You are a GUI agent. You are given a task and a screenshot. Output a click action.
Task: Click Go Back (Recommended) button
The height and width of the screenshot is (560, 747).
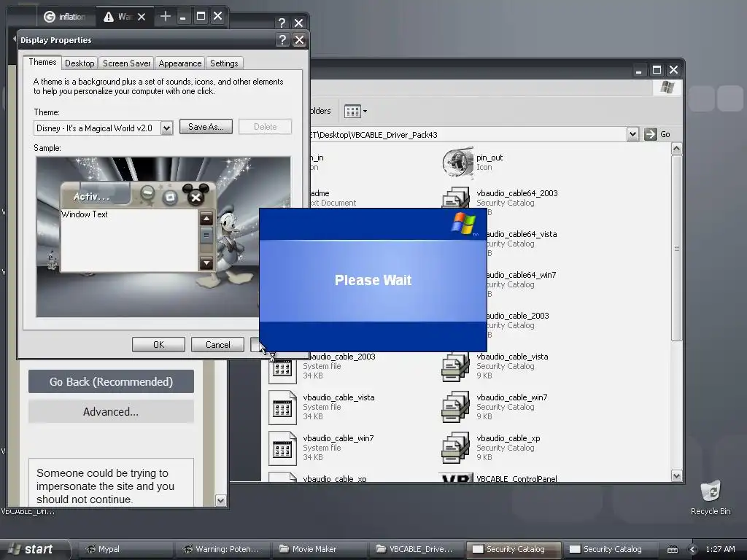(x=111, y=381)
